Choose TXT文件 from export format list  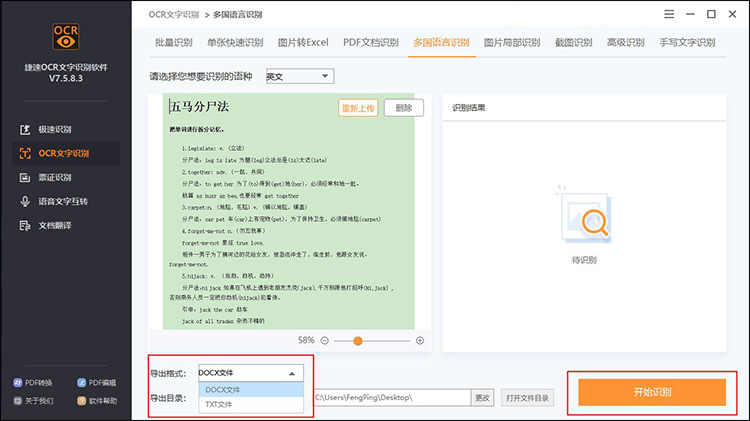tap(251, 404)
